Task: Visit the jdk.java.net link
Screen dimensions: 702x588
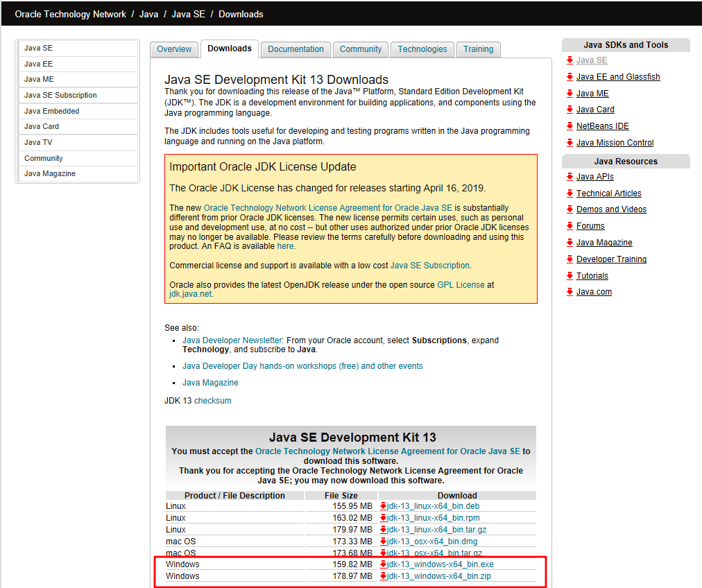Action: tap(190, 294)
